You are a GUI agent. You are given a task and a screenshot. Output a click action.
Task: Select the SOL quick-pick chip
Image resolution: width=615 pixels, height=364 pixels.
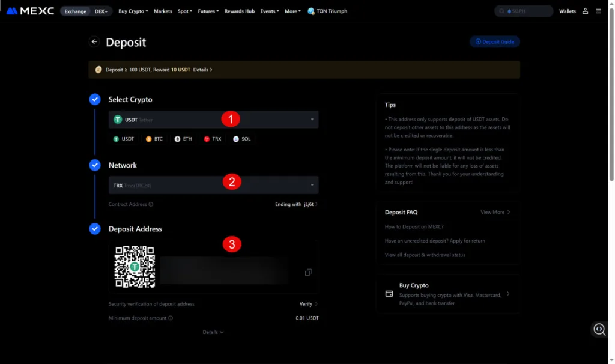tap(242, 139)
